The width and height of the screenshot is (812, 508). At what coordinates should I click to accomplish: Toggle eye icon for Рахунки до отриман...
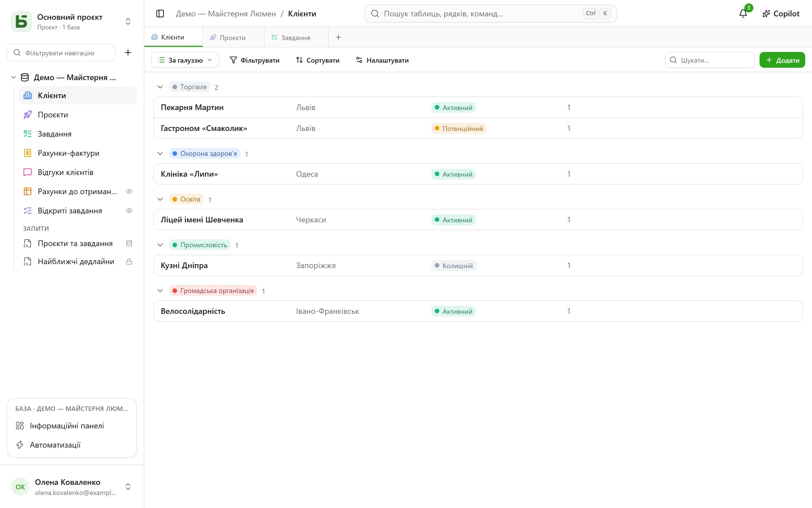pyautogui.click(x=129, y=192)
